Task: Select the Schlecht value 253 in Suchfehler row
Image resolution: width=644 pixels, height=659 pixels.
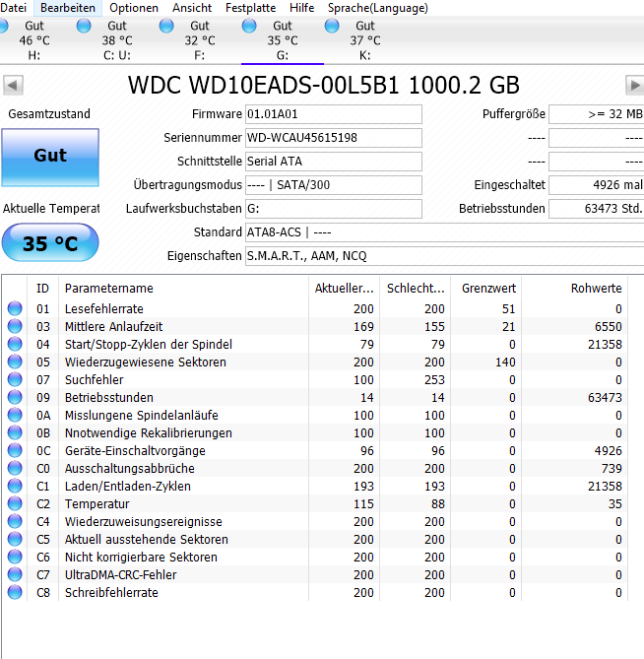Action: 434,379
